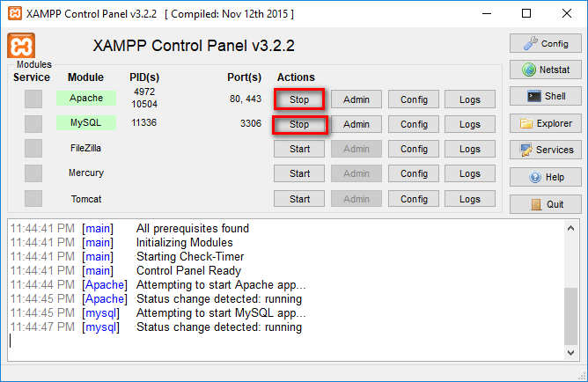
Task: Click the log scrollbar thumb
Action: 570,316
